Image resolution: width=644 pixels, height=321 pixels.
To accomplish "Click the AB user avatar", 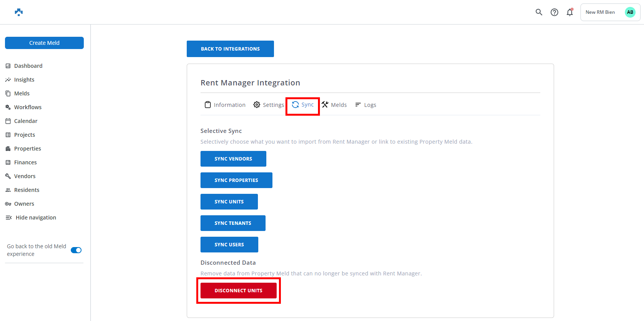I will pos(630,12).
